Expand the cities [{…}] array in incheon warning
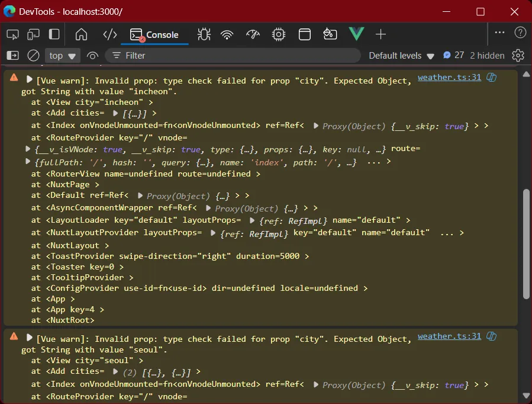Viewport: 532px width, 404px height. (115, 113)
